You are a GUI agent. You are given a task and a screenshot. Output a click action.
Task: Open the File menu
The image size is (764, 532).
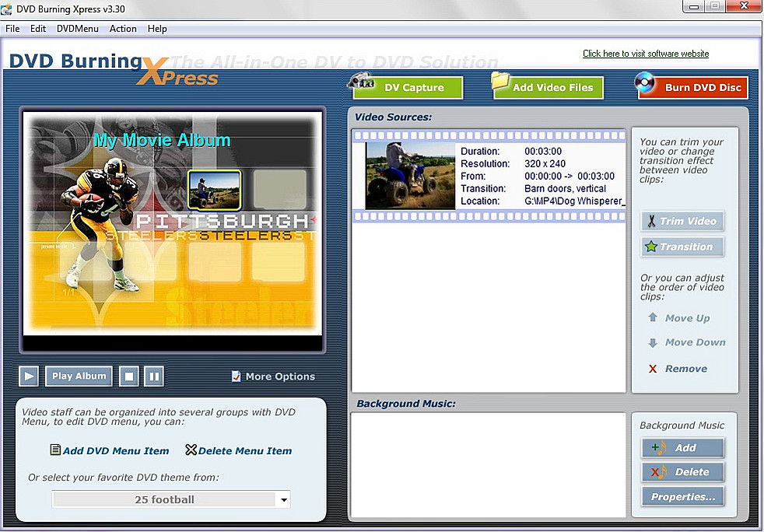coord(12,29)
